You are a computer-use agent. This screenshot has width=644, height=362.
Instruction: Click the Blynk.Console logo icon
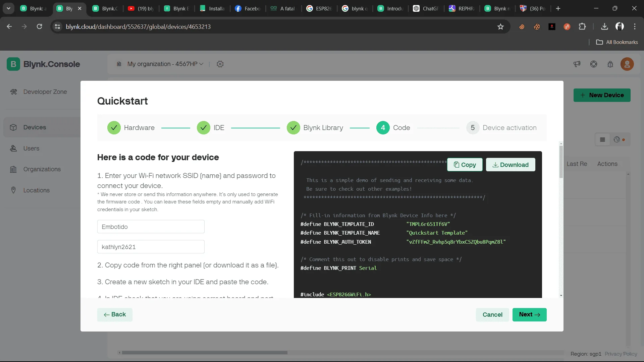(13, 64)
